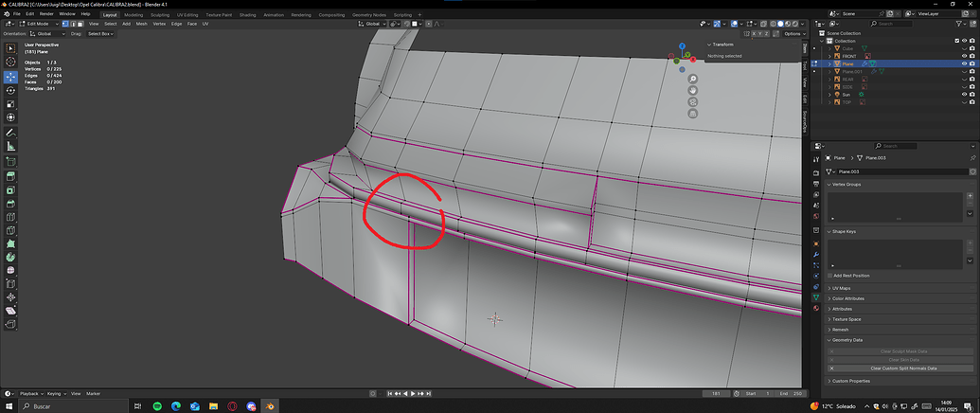Open the viewport Options dropdown

coord(793,34)
